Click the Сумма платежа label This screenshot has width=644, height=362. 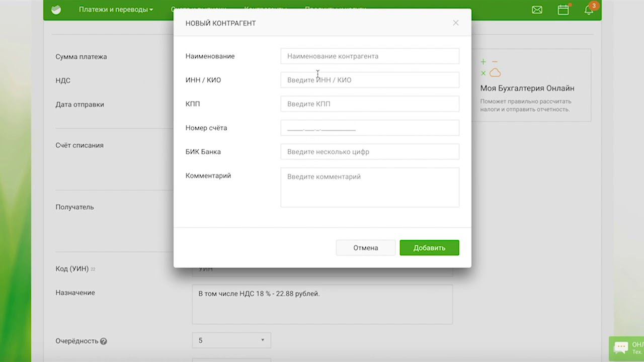click(81, 57)
